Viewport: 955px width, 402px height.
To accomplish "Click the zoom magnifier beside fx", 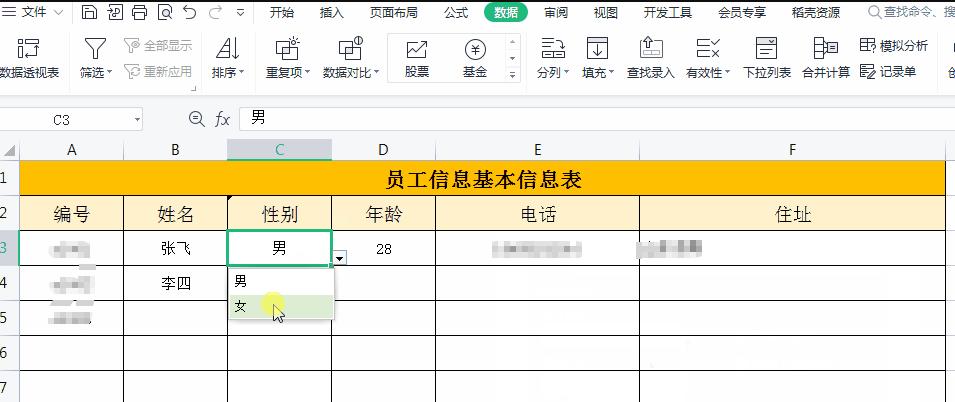I will [196, 119].
